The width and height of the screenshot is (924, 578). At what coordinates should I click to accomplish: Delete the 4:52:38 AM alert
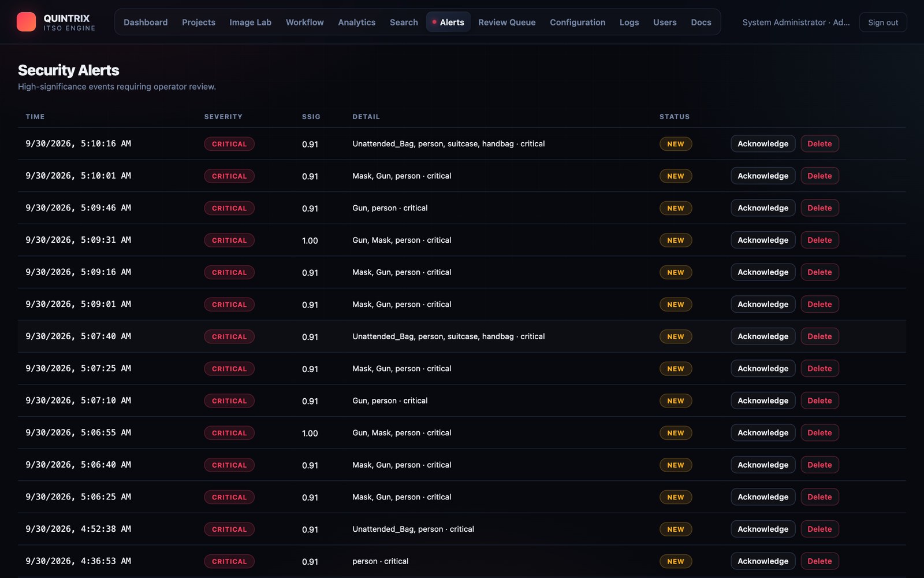click(819, 529)
